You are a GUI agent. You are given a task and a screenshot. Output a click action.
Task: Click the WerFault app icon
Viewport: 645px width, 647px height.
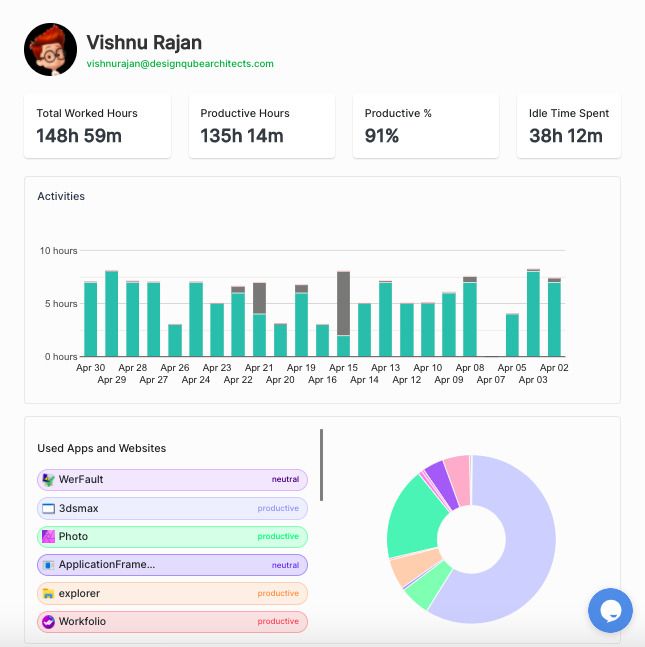click(49, 479)
